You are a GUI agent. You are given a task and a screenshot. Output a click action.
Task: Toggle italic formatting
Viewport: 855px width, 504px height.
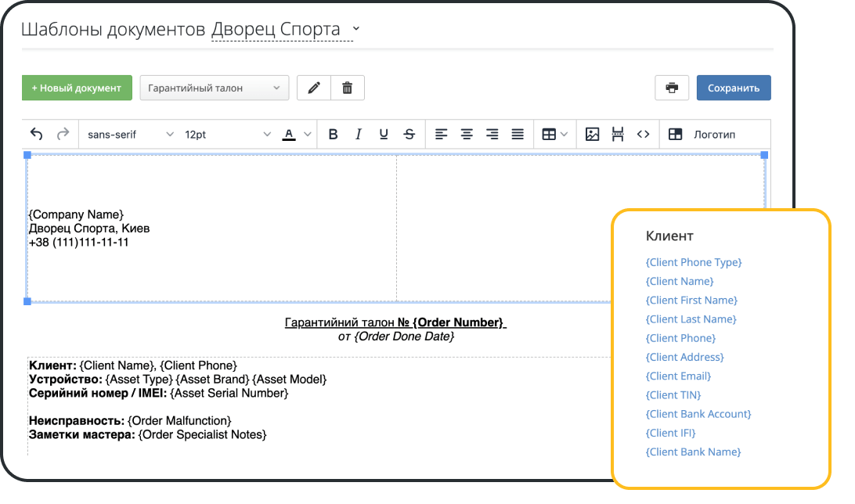click(358, 134)
